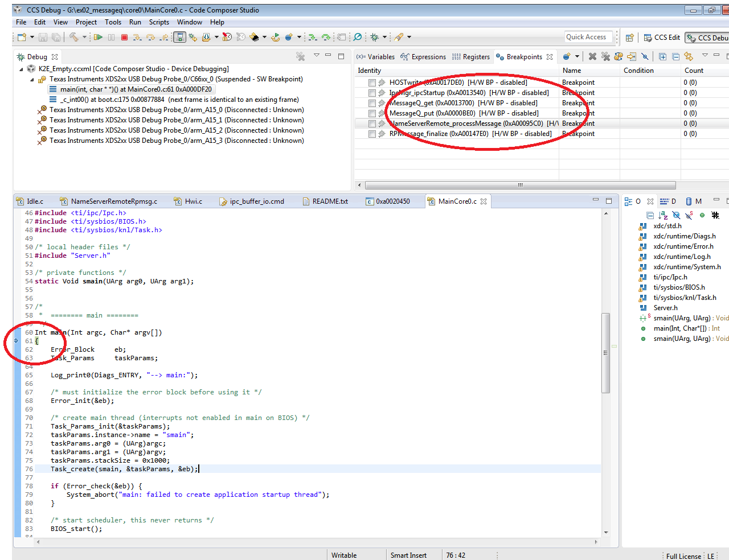This screenshot has width=729, height=560.
Task: Click Skip All Breakpoints icon
Action: pyautogui.click(x=645, y=57)
